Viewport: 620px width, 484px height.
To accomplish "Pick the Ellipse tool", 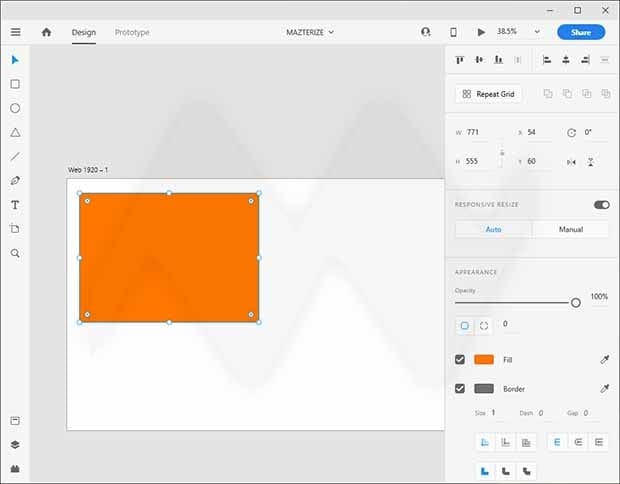I will point(15,108).
